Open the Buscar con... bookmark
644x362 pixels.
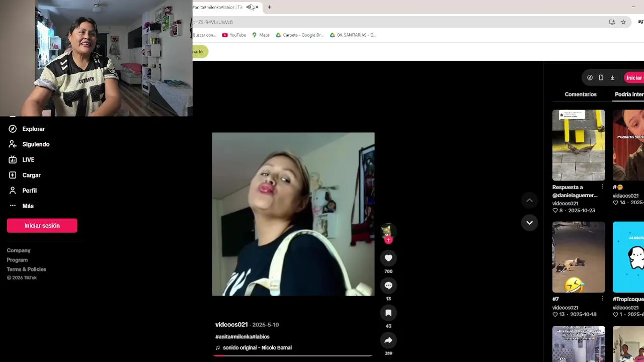[x=204, y=35]
